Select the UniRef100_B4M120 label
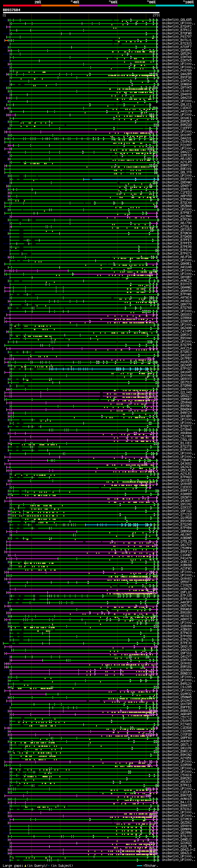 (x=177, y=684)
